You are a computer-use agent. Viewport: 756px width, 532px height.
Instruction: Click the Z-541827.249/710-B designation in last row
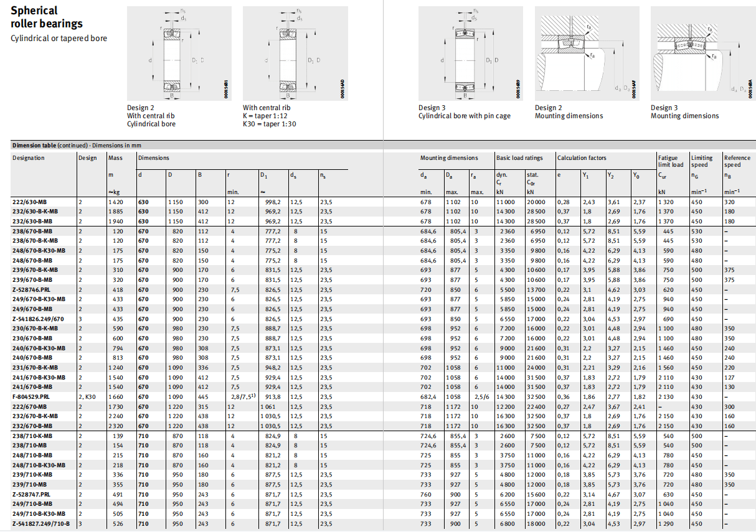40,523
